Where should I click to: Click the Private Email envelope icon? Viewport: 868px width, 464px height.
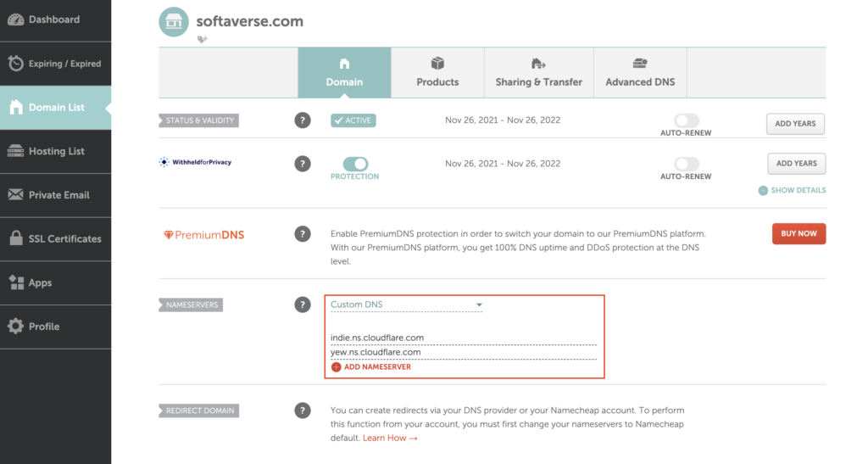pos(15,195)
